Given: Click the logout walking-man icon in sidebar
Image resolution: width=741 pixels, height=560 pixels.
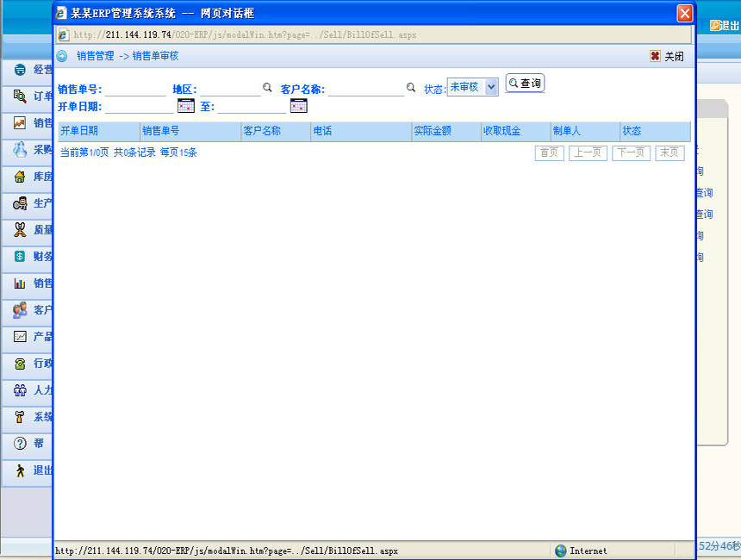Looking at the screenshot, I should point(20,470).
